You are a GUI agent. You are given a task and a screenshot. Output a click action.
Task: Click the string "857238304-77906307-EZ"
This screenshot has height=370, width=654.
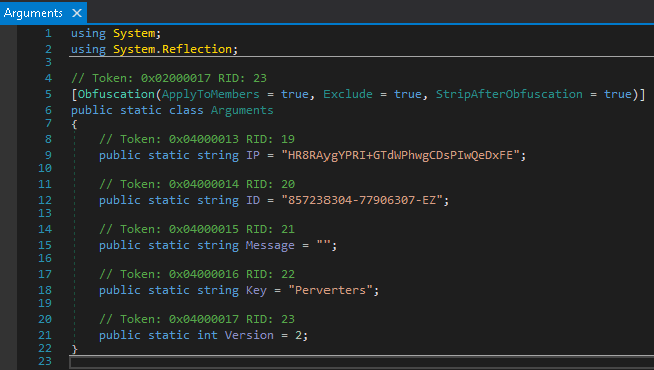(x=362, y=201)
